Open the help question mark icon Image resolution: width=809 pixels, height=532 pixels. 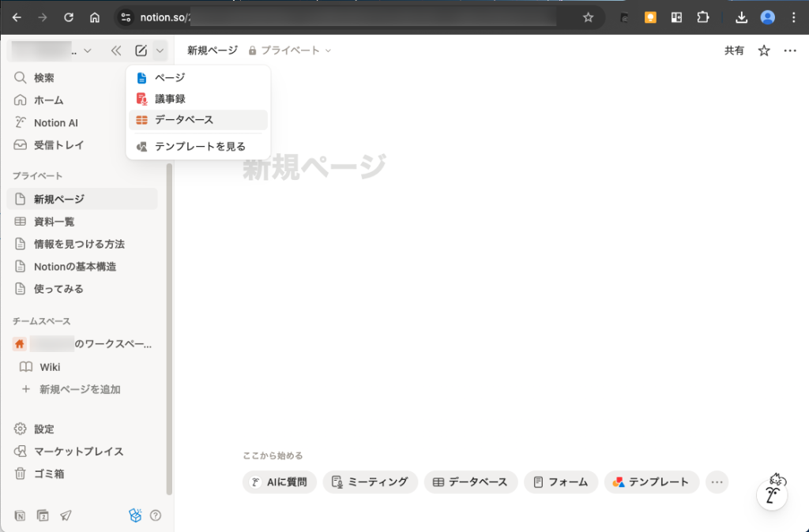coord(156,515)
